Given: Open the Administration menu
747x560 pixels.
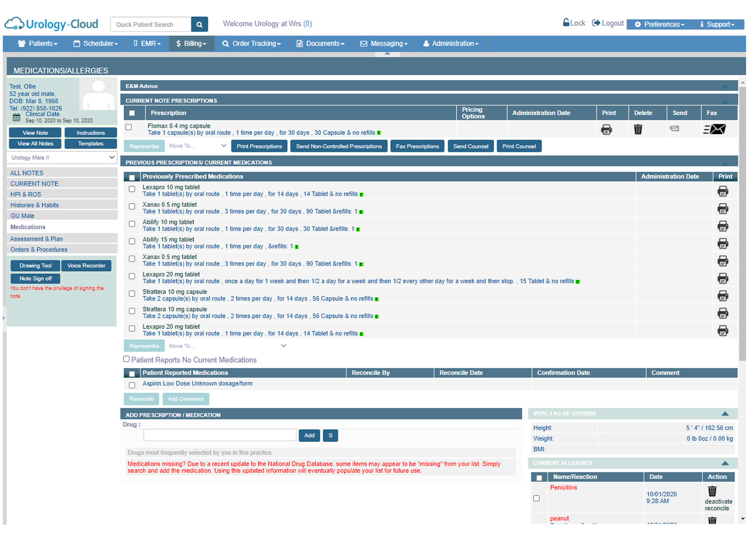Looking at the screenshot, I should click(x=450, y=43).
